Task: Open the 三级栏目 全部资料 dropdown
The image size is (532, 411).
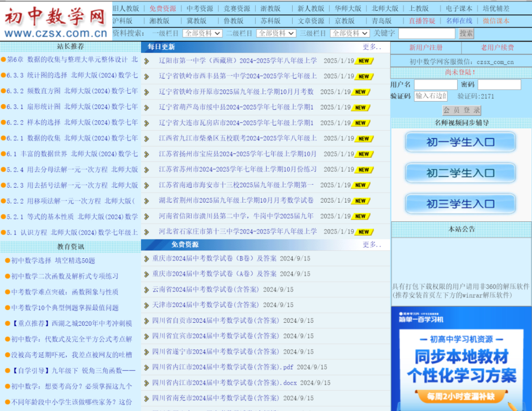Action: [x=350, y=33]
